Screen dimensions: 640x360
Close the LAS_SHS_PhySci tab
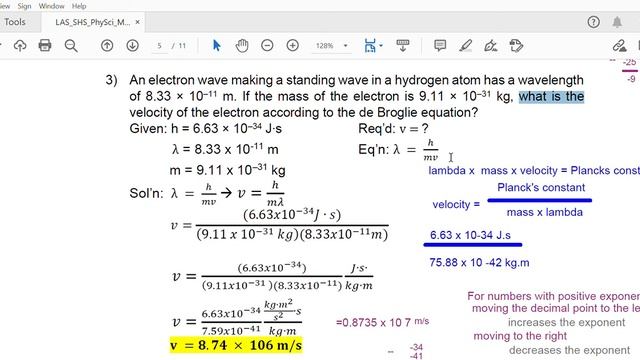click(x=138, y=22)
